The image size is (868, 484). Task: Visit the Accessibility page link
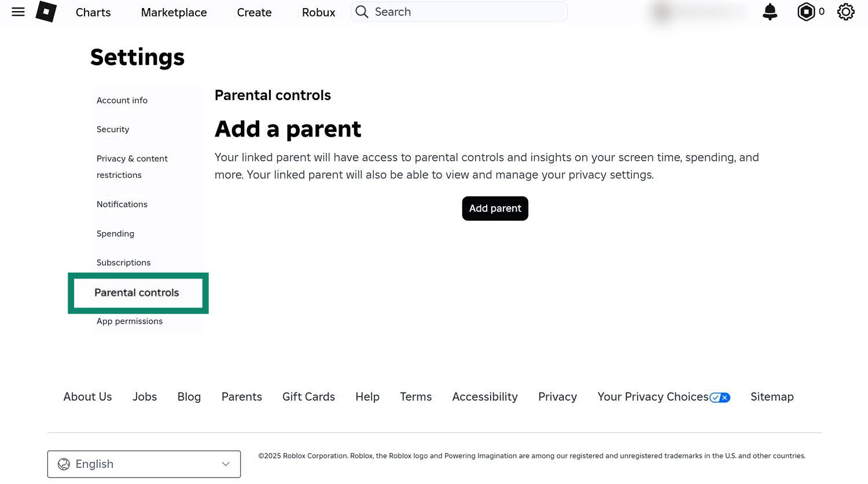[485, 397]
